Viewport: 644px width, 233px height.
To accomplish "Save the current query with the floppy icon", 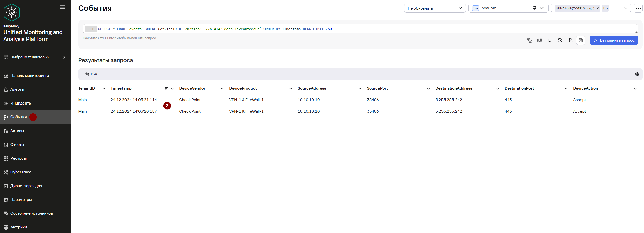I will point(581,40).
